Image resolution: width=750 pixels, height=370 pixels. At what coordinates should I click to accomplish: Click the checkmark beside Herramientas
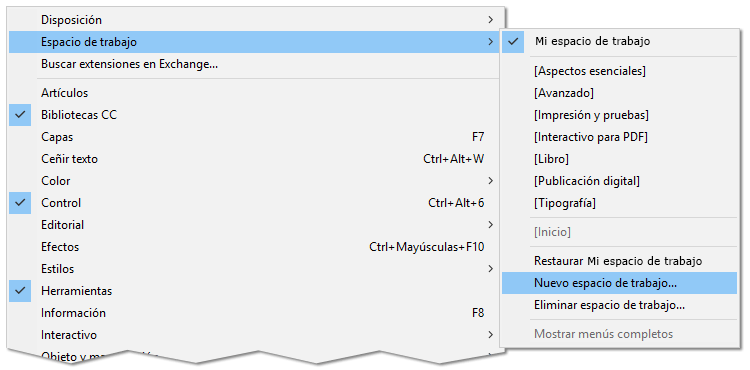click(20, 291)
